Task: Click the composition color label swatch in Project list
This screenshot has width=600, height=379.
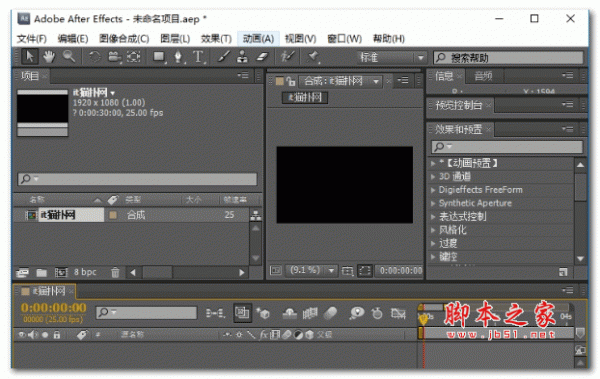Action: 113,215
